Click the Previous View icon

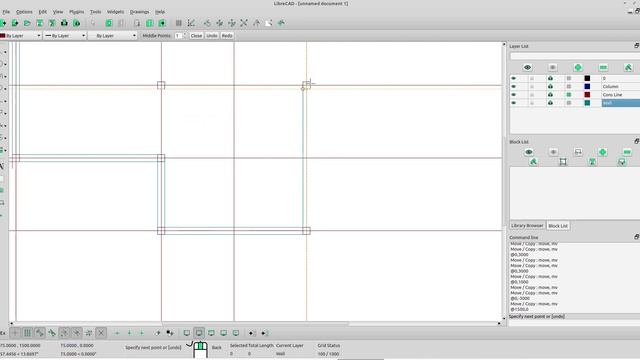(256, 23)
